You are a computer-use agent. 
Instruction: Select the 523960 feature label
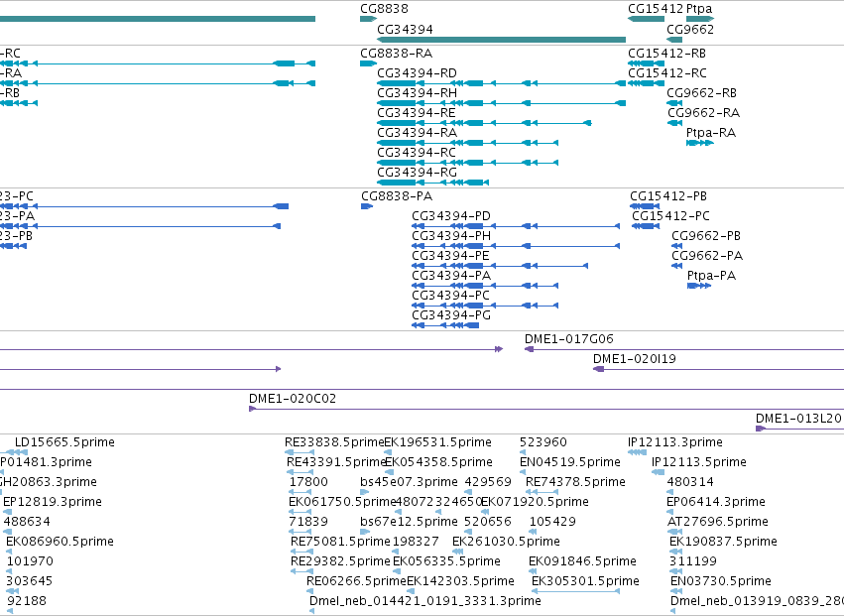(543, 442)
